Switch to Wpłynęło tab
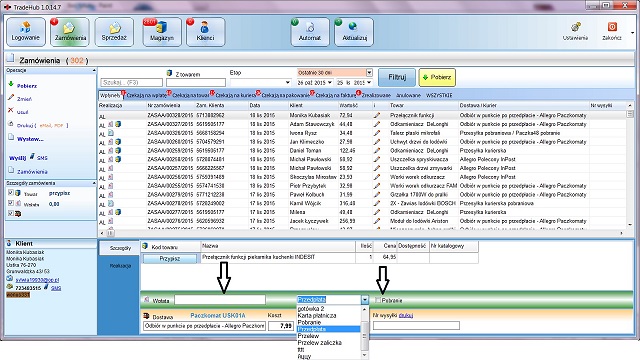This screenshot has height=360, width=640. coord(110,95)
